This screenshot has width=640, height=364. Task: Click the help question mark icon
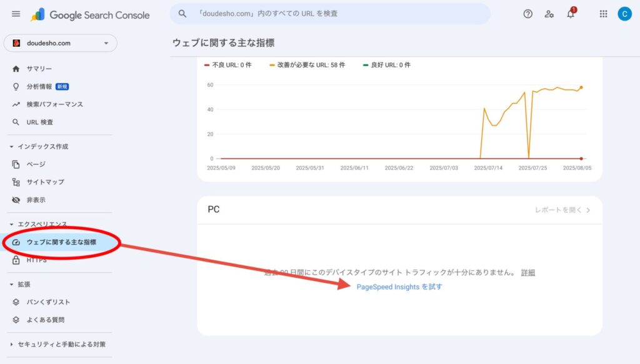tap(527, 14)
